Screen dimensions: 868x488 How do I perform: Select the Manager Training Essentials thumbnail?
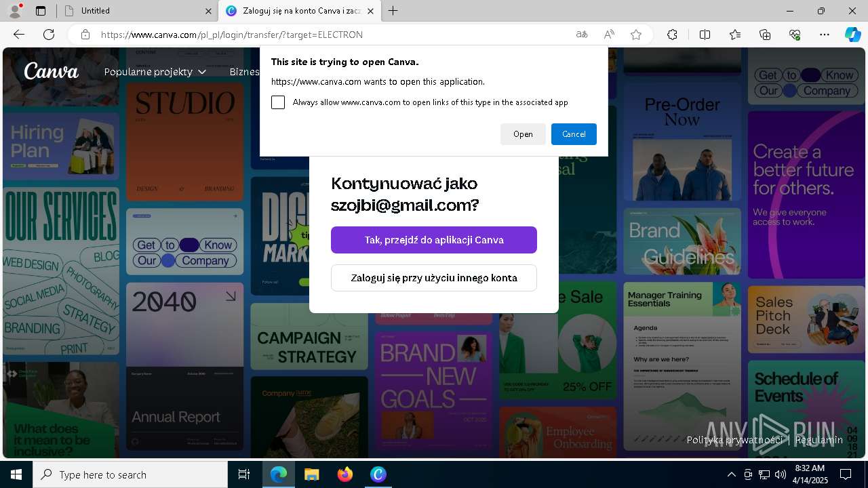point(682,366)
